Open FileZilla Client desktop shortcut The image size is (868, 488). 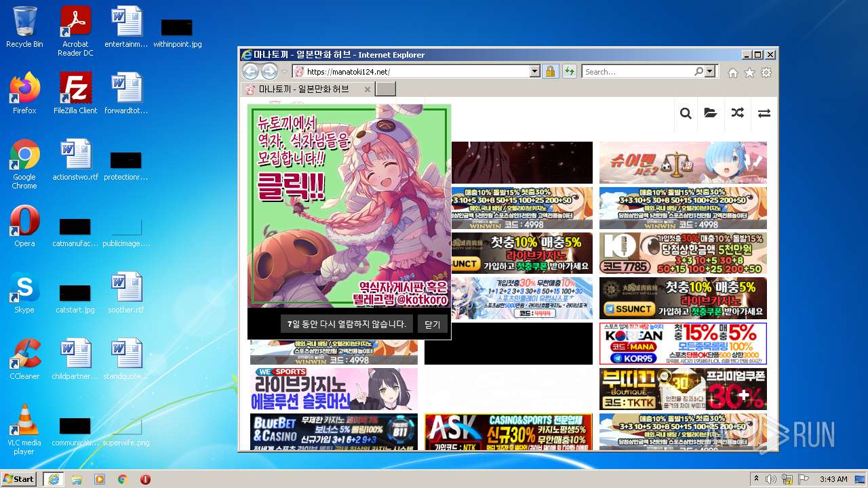pyautogui.click(x=75, y=94)
